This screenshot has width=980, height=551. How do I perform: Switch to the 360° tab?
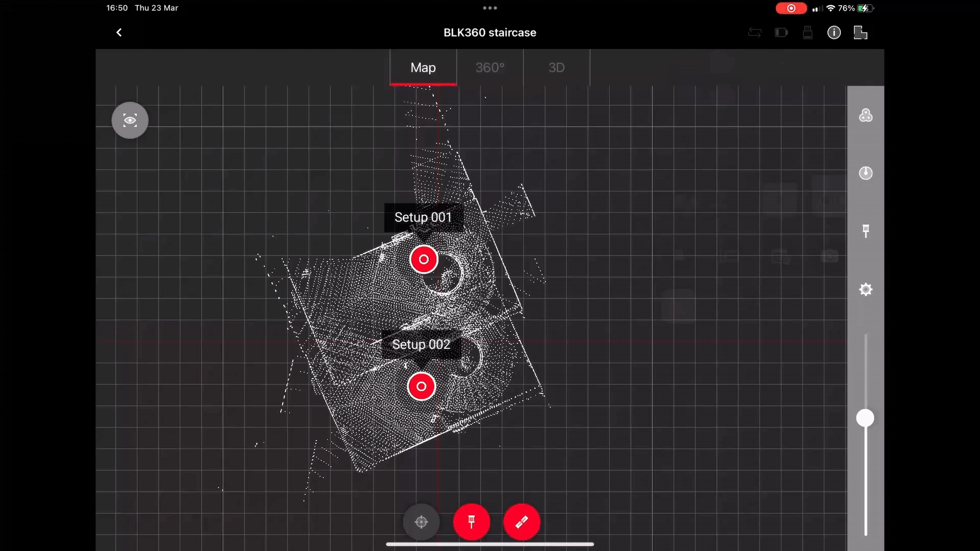point(489,67)
